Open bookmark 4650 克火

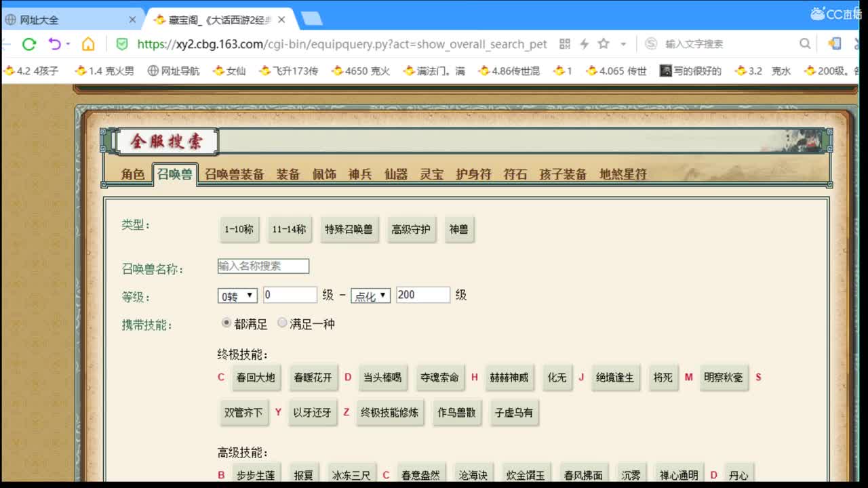click(x=361, y=70)
